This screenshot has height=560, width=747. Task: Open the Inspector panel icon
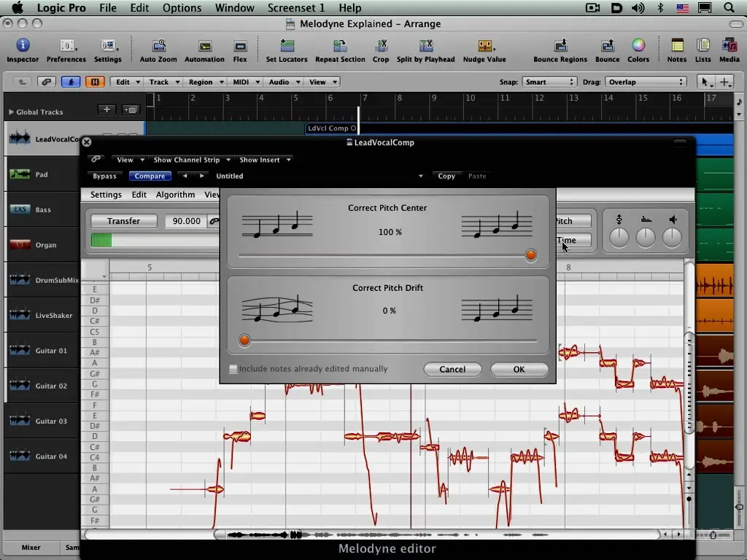coord(23,45)
